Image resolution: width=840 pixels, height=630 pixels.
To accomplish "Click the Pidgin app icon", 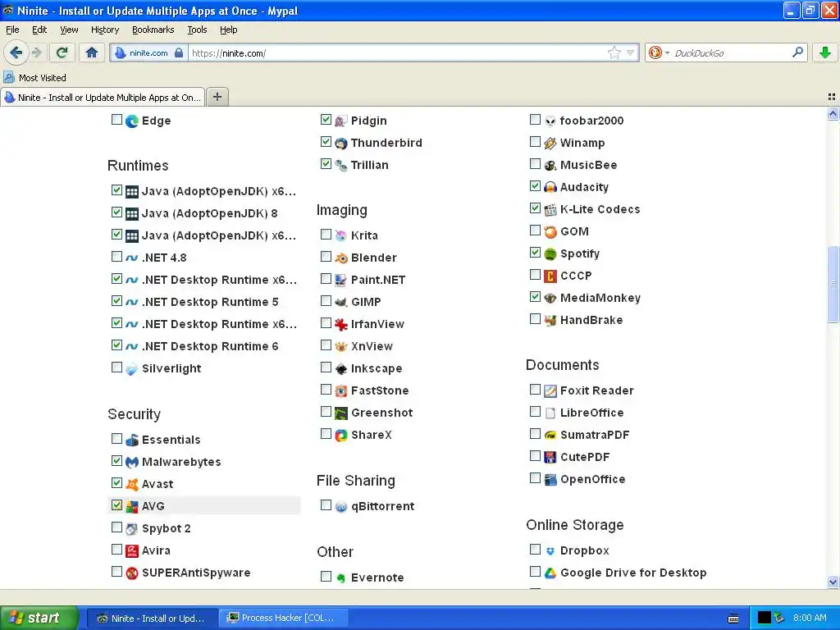I will 340,121.
